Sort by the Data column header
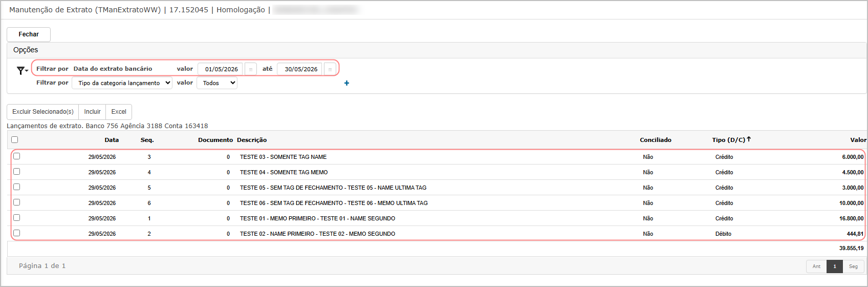Image resolution: width=868 pixels, height=287 pixels. click(112, 140)
